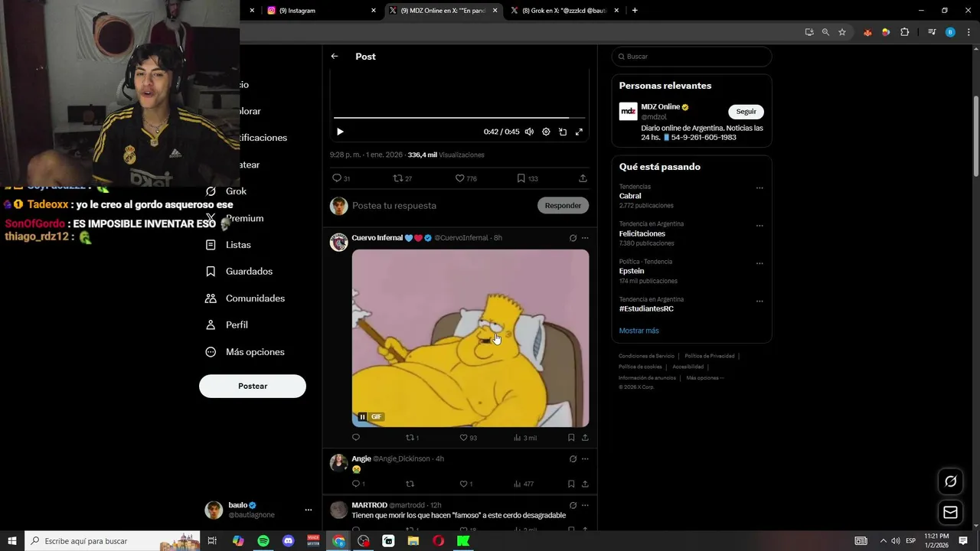This screenshot has width=980, height=551.
Task: Mute the video sound
Action: (529, 132)
